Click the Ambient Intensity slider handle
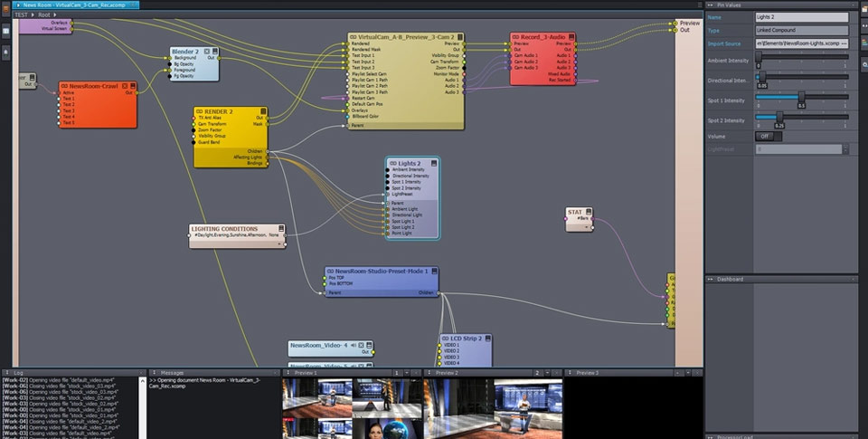This screenshot has height=439, width=868. [759, 56]
